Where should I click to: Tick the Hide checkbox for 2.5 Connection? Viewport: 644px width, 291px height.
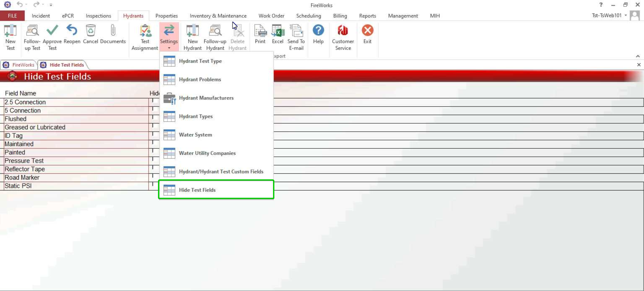click(x=153, y=100)
